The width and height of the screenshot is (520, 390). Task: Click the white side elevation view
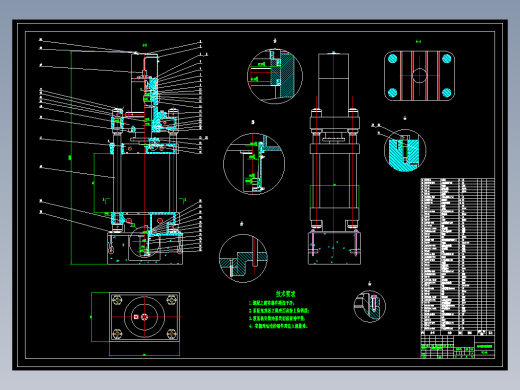334,158
